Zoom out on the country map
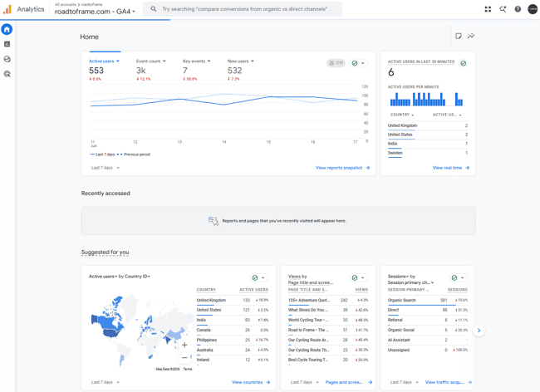The width and height of the screenshot is (540, 392). point(184,358)
